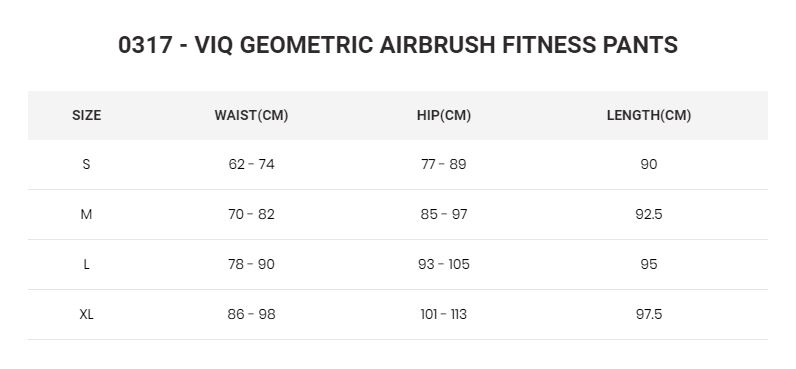Click length value 95 in L row

point(649,264)
